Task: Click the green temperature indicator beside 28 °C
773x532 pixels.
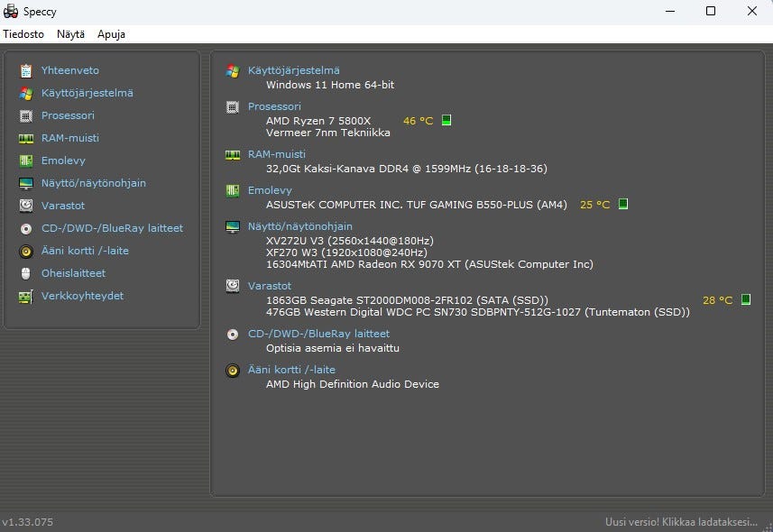Action: coord(746,299)
